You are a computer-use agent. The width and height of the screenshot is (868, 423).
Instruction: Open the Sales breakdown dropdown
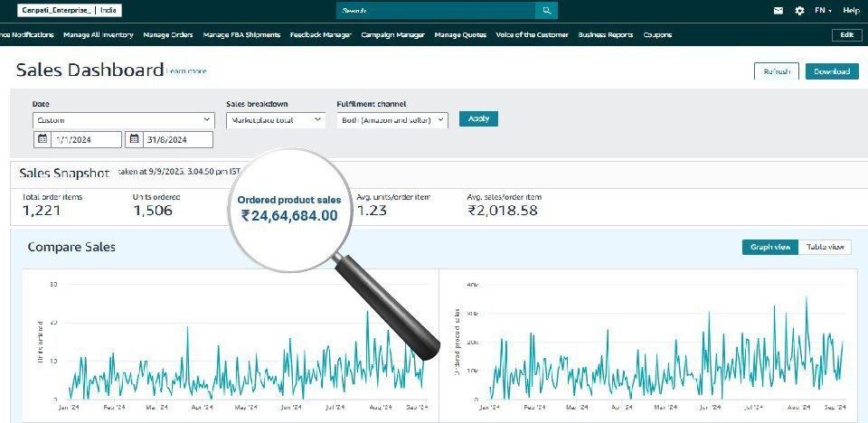[276, 119]
